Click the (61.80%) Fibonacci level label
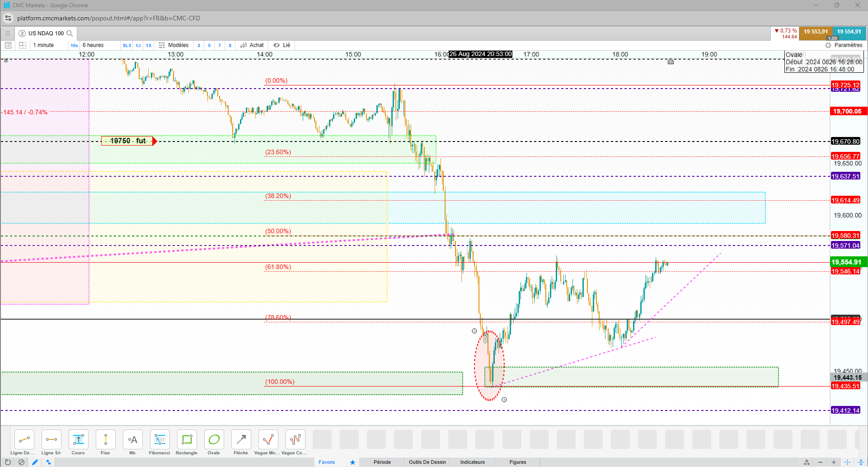The height and width of the screenshot is (467, 868). (x=278, y=267)
